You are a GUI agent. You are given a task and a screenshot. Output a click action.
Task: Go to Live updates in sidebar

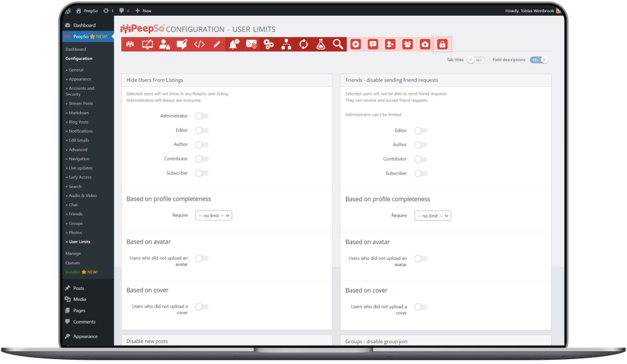point(80,168)
